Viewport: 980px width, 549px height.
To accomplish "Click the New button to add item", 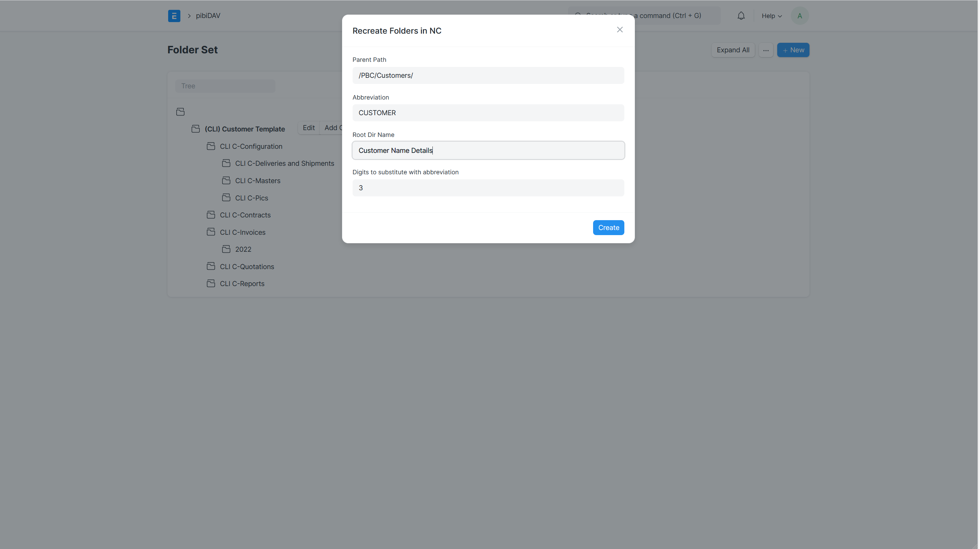I will (794, 50).
